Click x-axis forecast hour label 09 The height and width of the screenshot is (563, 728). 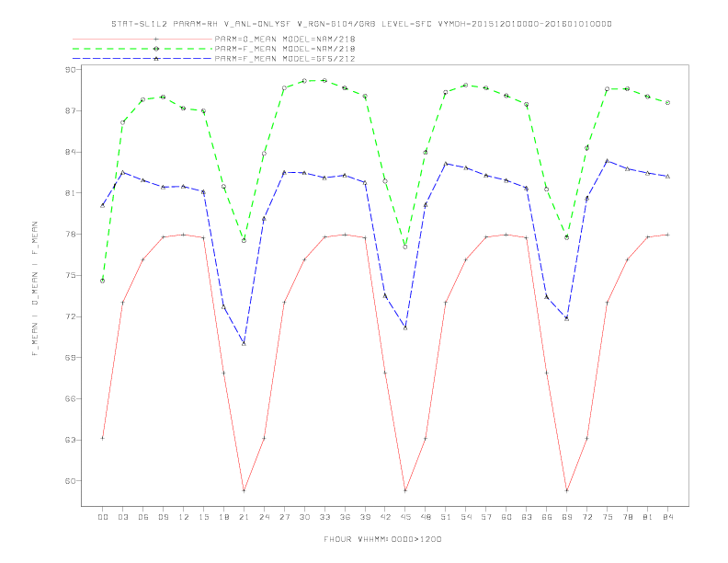tap(163, 517)
